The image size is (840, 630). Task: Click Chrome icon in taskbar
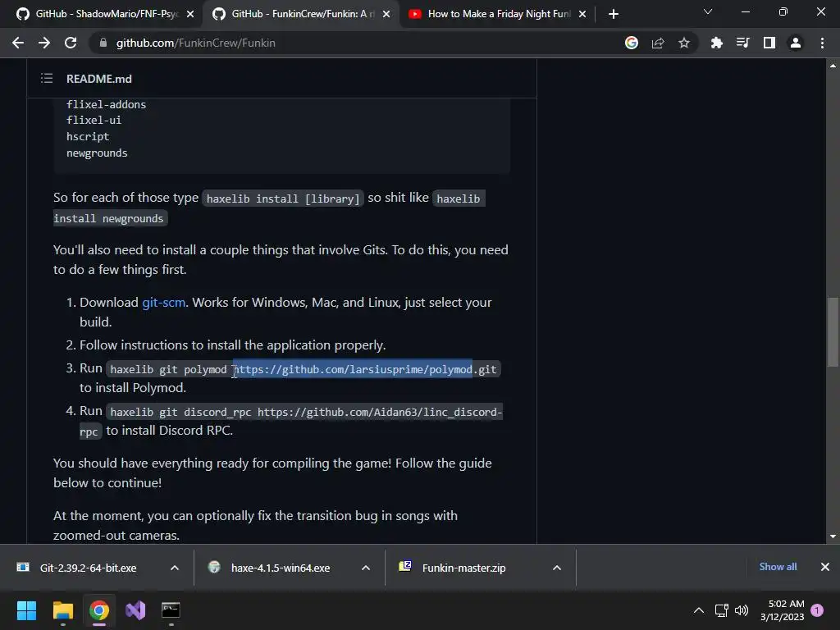click(99, 610)
